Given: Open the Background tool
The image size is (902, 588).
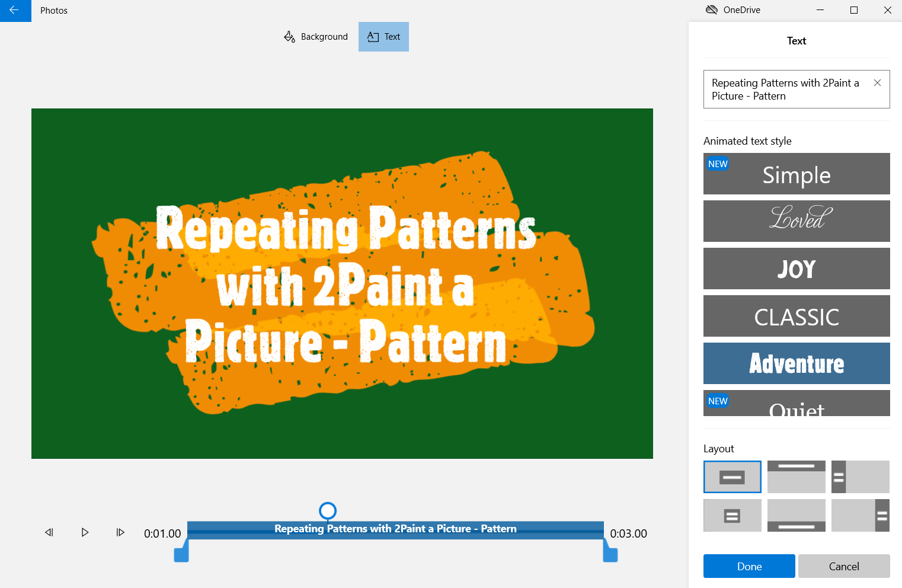Looking at the screenshot, I should point(316,37).
